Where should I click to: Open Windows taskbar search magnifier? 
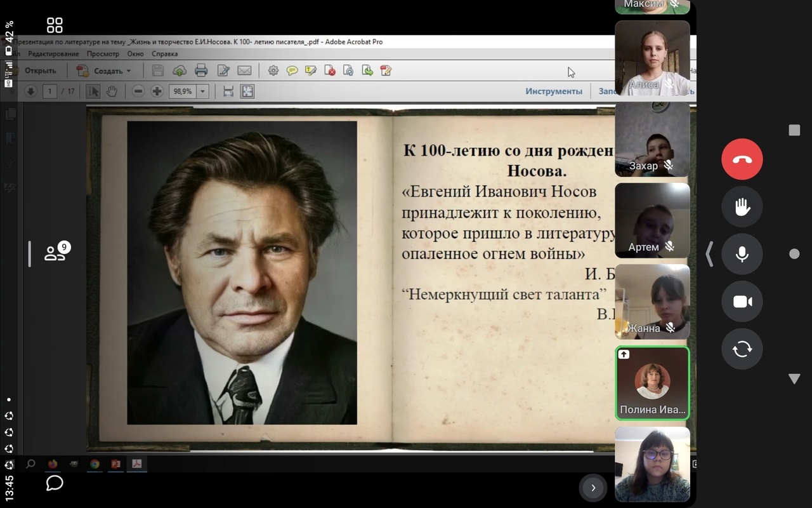click(x=30, y=464)
